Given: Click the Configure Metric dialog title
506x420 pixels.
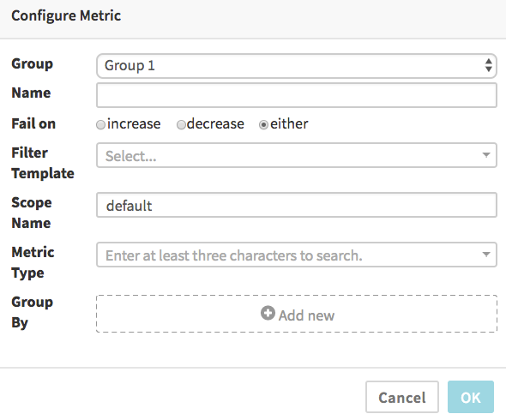Looking at the screenshot, I should coord(66,15).
